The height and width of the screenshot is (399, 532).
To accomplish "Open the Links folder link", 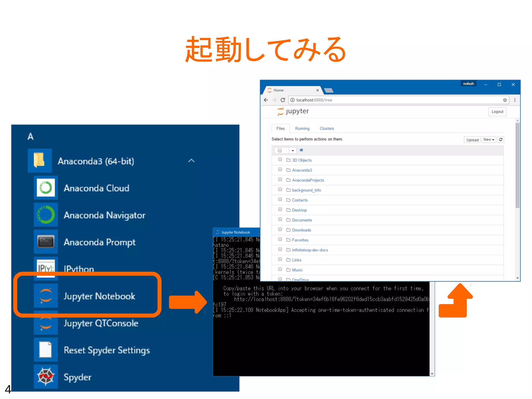I will [x=297, y=260].
